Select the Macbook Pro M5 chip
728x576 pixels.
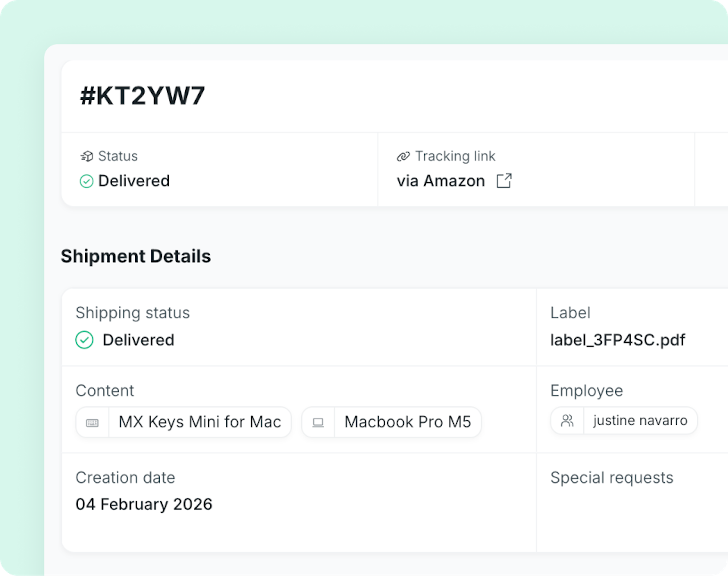408,422
